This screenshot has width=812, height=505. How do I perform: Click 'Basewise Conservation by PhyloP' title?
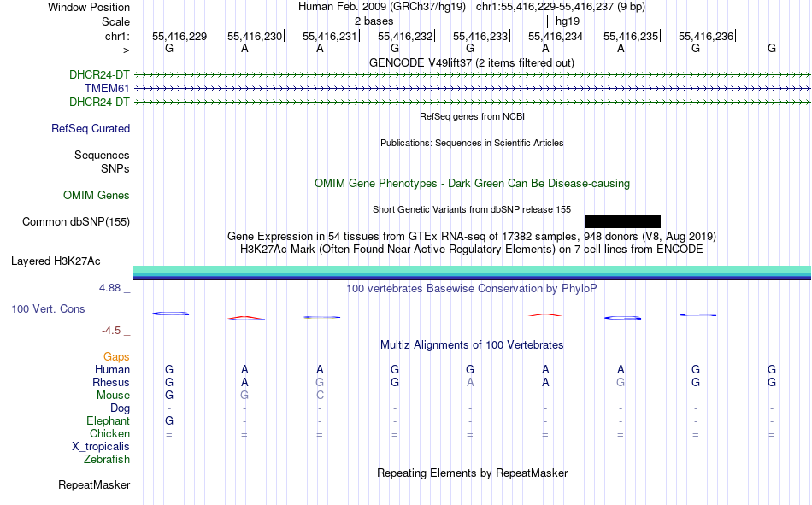click(472, 289)
